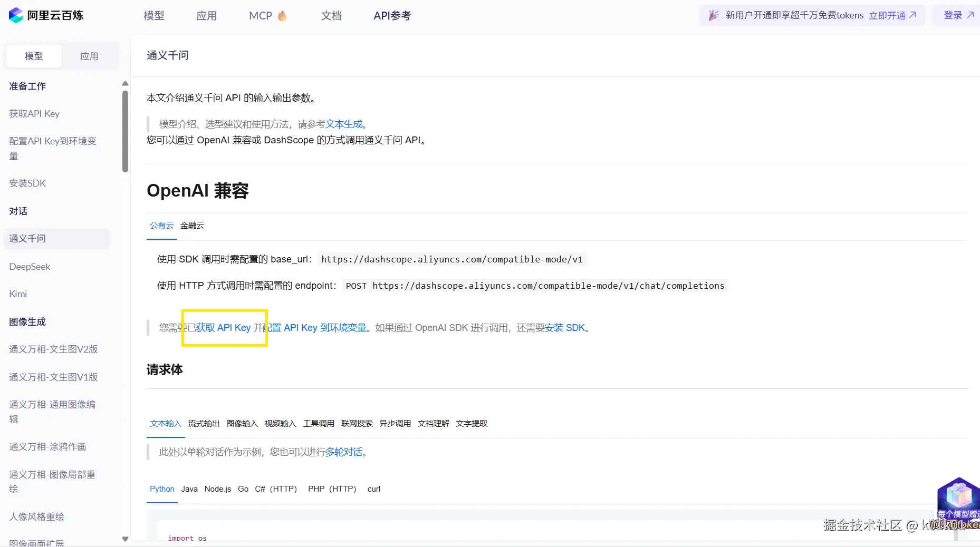Click the 准备工作 sidebar section heading
Screen dimensions: 980x547
27,86
